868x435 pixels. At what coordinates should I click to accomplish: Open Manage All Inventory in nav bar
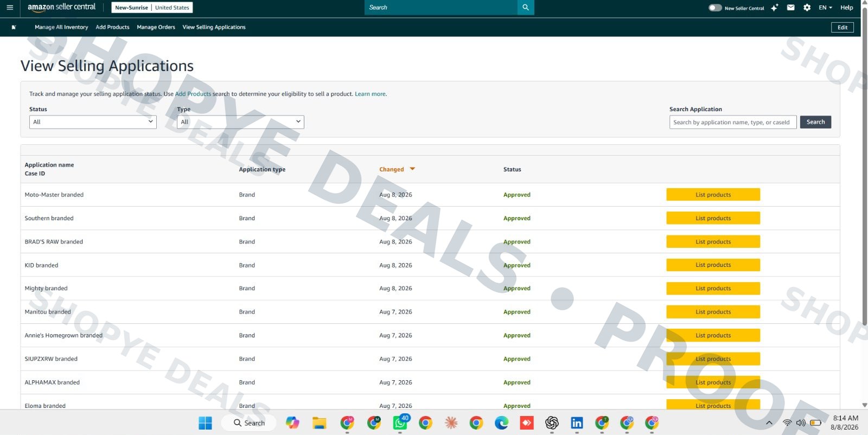(x=61, y=27)
